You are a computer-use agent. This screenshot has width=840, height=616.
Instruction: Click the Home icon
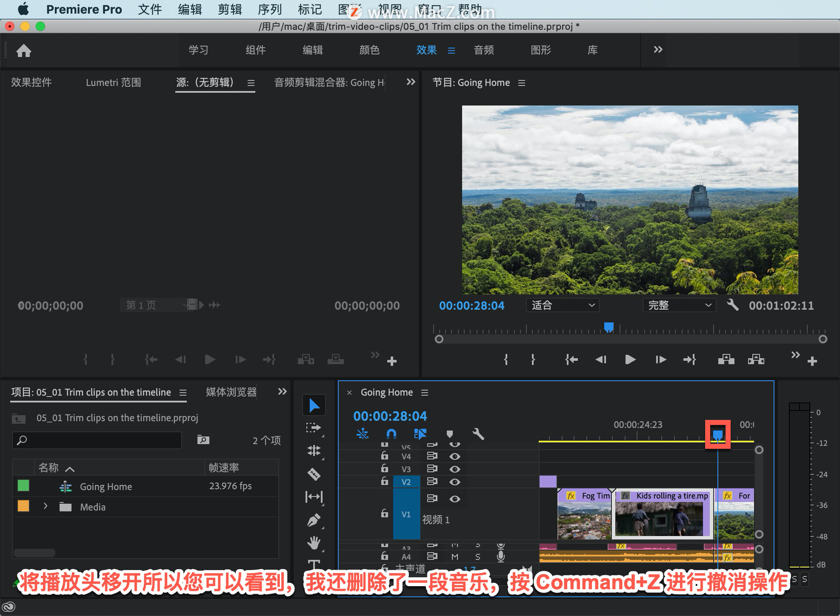(24, 51)
